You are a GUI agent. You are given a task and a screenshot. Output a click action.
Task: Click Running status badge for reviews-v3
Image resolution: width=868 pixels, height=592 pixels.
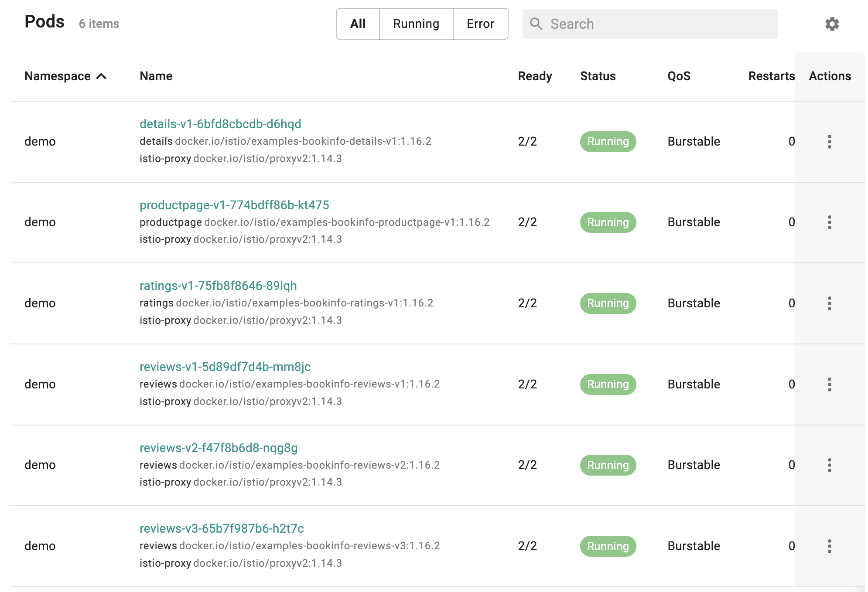(x=608, y=546)
